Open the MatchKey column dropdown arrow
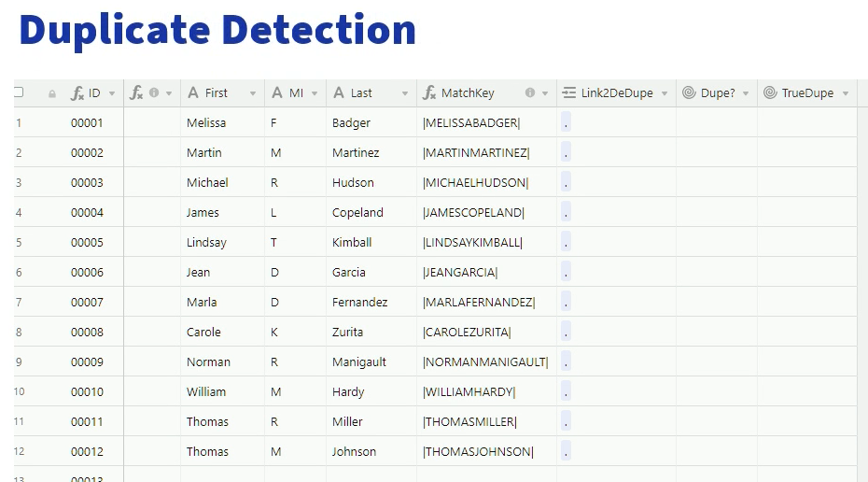The height and width of the screenshot is (482, 868). tap(545, 93)
